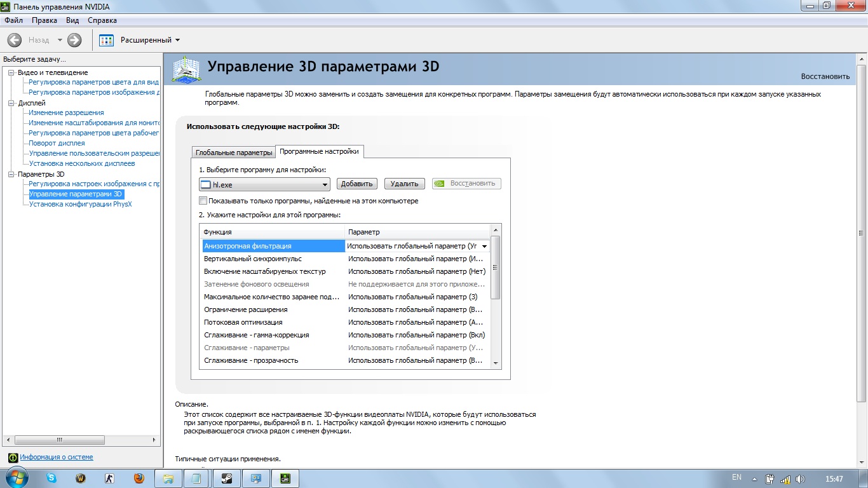Select Изменение масштабирования tree item
The width and height of the screenshot is (868, 488).
click(x=94, y=123)
